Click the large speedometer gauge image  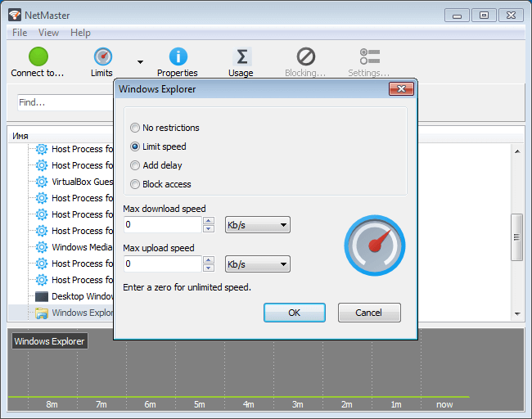pos(375,246)
